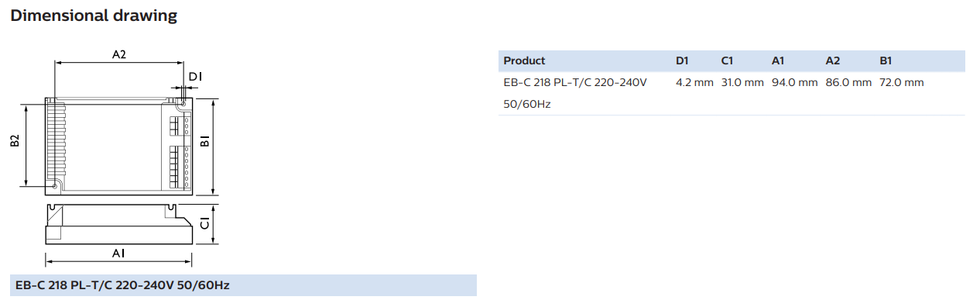
Task: Click the A1 length label below drawing
Action: [x=118, y=253]
